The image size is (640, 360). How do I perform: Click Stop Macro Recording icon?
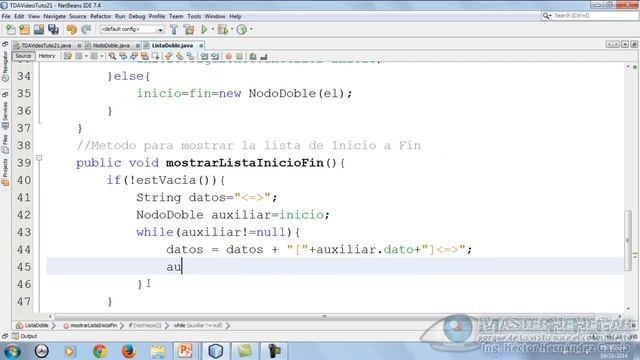point(239,56)
